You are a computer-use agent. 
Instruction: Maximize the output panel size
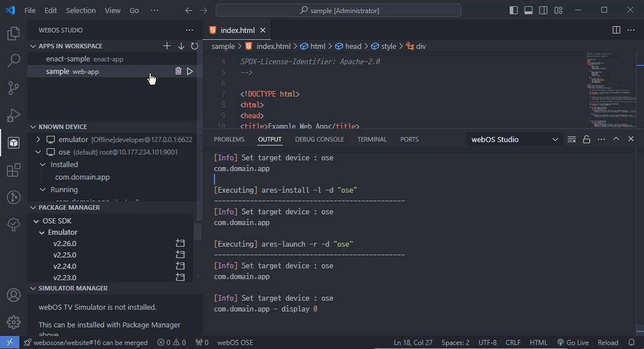pyautogui.click(x=616, y=139)
